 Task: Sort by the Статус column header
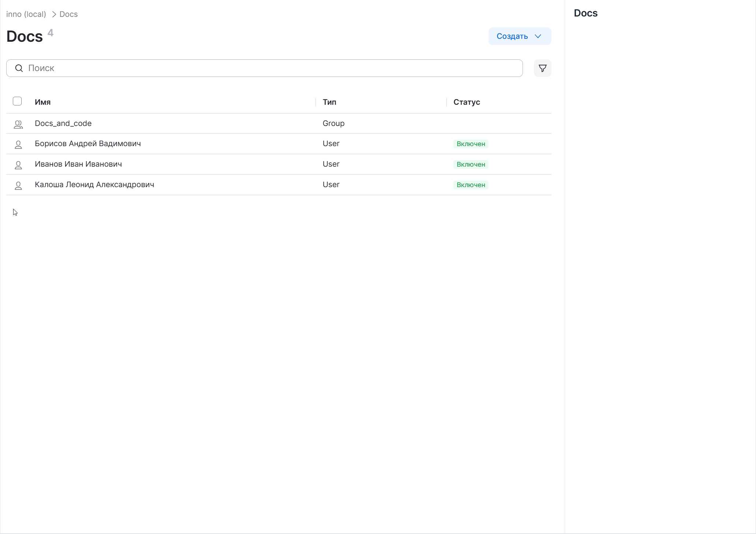(x=466, y=102)
